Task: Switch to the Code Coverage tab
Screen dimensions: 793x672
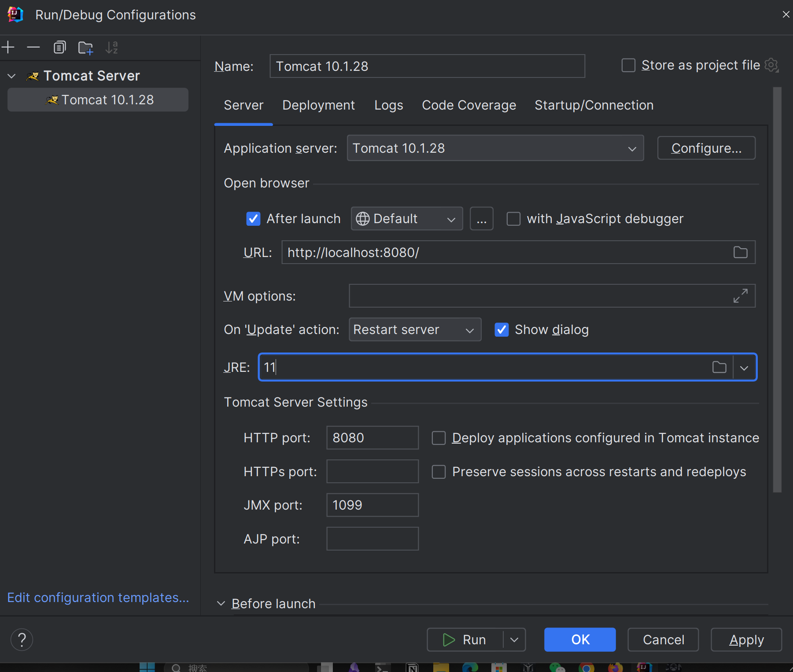Action: 469,105
